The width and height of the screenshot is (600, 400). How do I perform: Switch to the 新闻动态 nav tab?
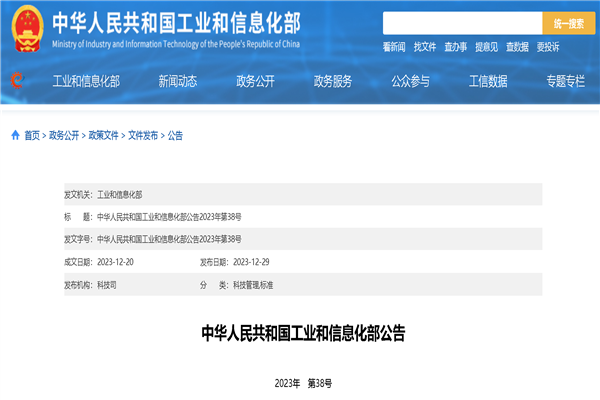(x=178, y=81)
